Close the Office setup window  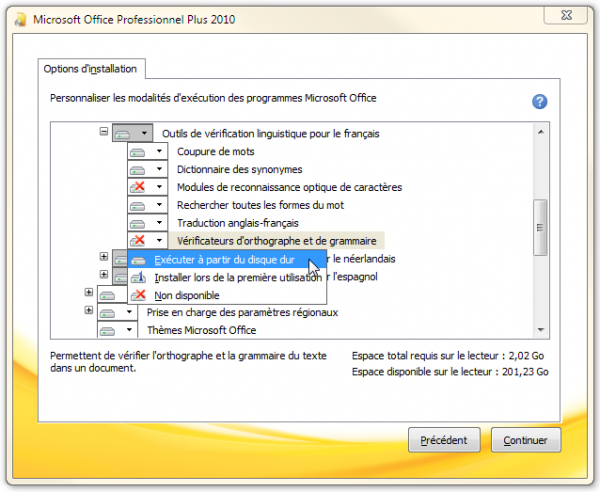coord(566,15)
